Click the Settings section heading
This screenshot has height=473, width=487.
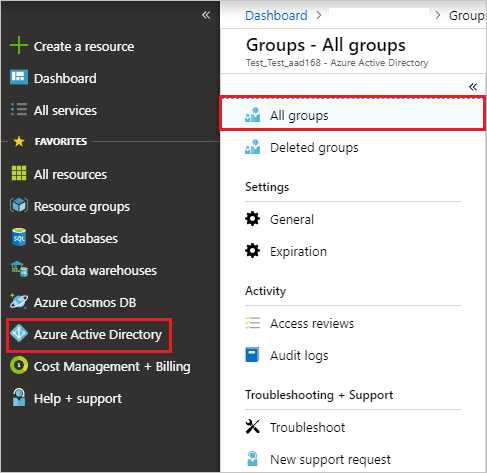[x=267, y=187]
